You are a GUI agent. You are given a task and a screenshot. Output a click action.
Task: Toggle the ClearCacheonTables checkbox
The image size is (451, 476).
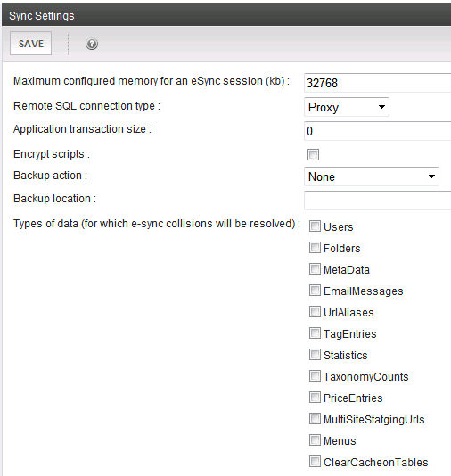coord(315,462)
